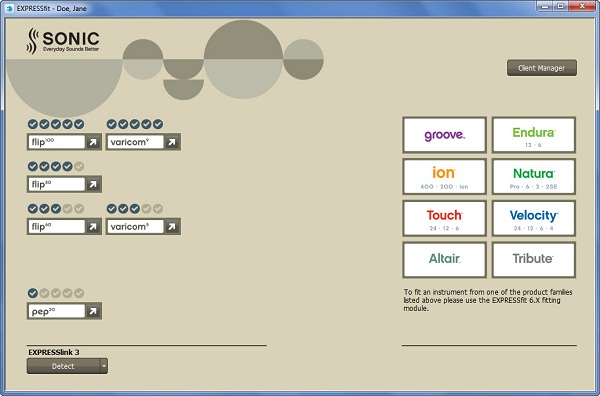Choose the Natura product family tile
This screenshot has width=600, height=396.
pyautogui.click(x=534, y=177)
